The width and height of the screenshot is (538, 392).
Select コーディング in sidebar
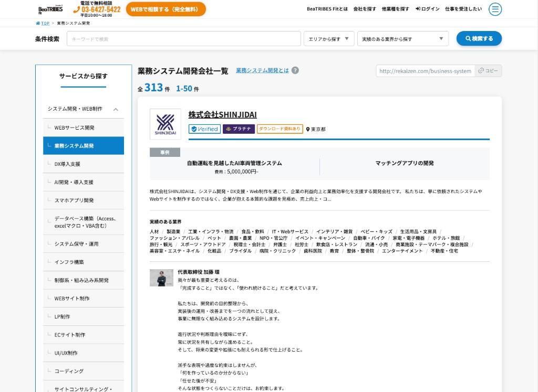point(84,371)
